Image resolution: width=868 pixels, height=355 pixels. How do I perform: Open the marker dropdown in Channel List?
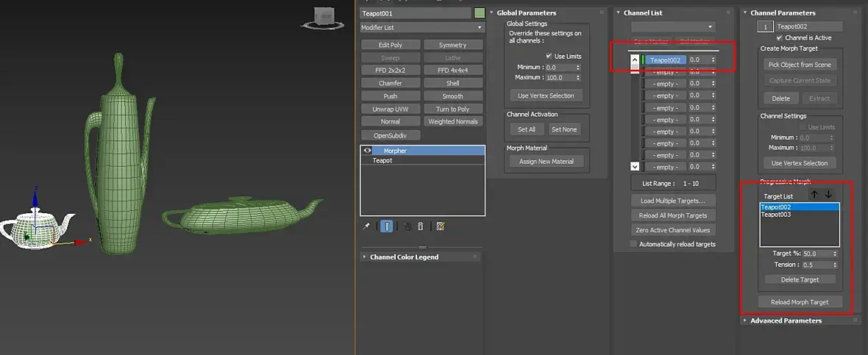(672, 26)
